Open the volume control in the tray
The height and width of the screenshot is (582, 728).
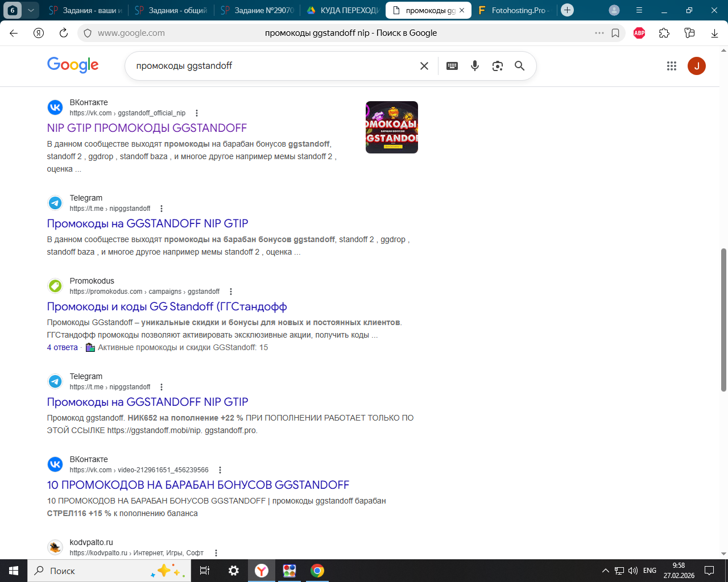coord(632,571)
